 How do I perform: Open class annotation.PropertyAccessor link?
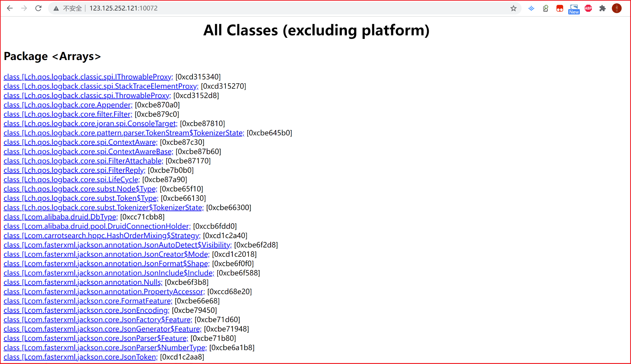point(104,291)
